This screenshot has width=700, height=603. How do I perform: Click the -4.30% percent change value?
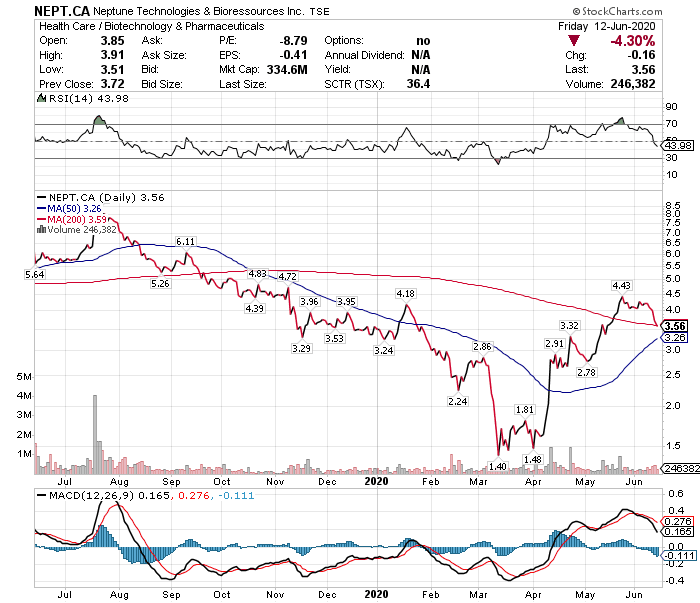pos(633,41)
